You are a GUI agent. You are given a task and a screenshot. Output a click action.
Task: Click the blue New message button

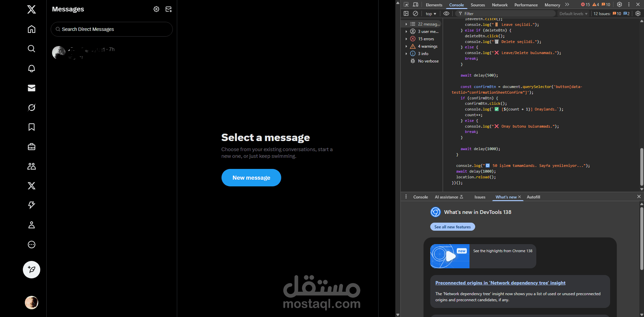(251, 178)
